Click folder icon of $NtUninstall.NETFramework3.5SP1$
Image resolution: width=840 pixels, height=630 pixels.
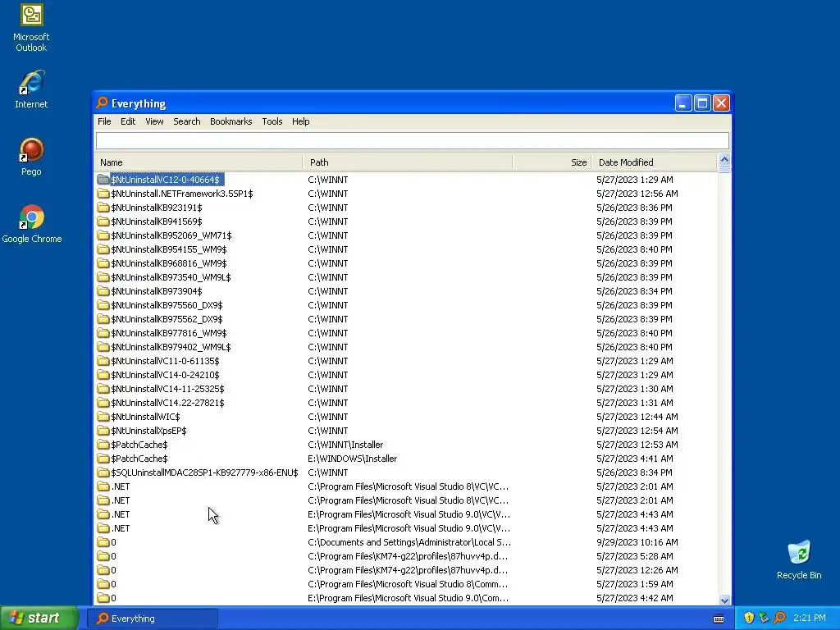[x=103, y=194]
